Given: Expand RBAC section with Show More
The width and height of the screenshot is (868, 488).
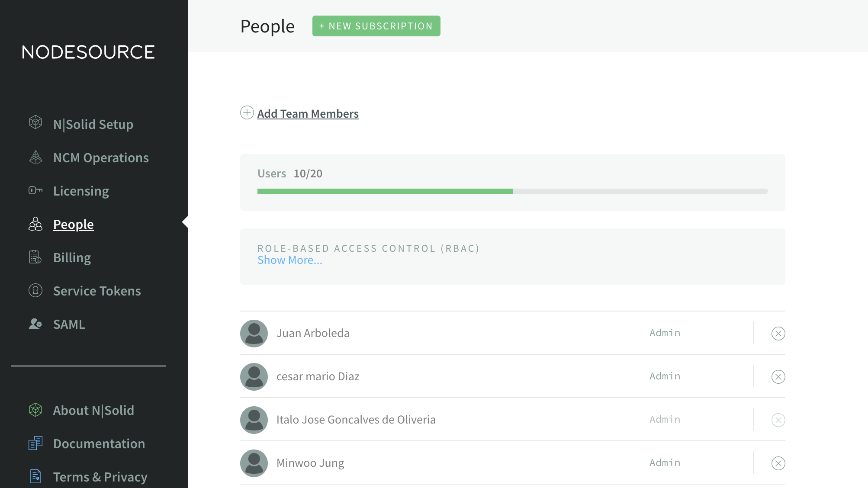Looking at the screenshot, I should (x=289, y=260).
